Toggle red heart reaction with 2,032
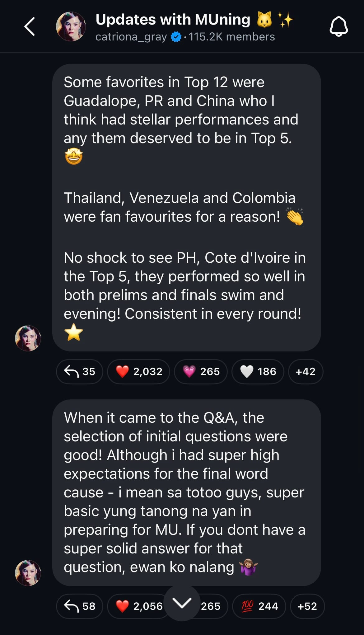The height and width of the screenshot is (635, 364). click(139, 371)
